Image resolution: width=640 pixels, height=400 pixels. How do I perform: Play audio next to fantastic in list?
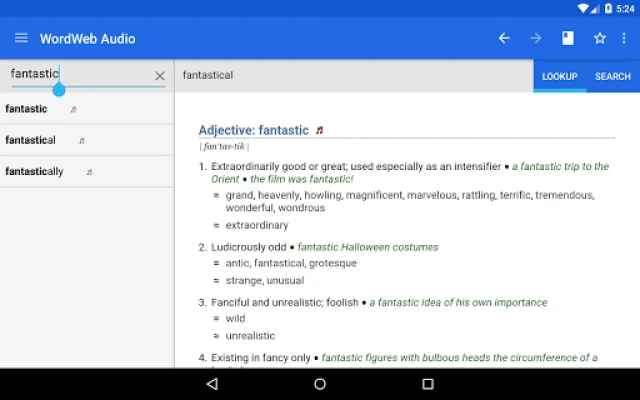pos(73,109)
